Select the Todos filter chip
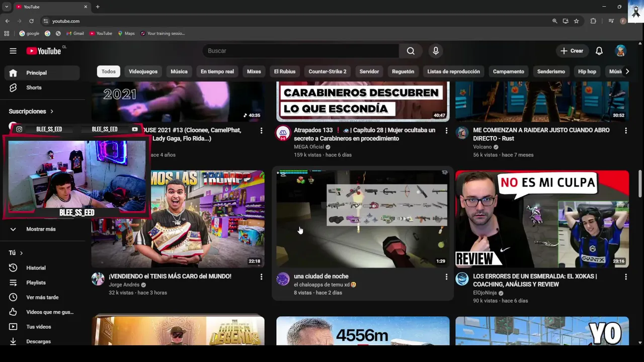The width and height of the screenshot is (644, 362). (x=109, y=71)
